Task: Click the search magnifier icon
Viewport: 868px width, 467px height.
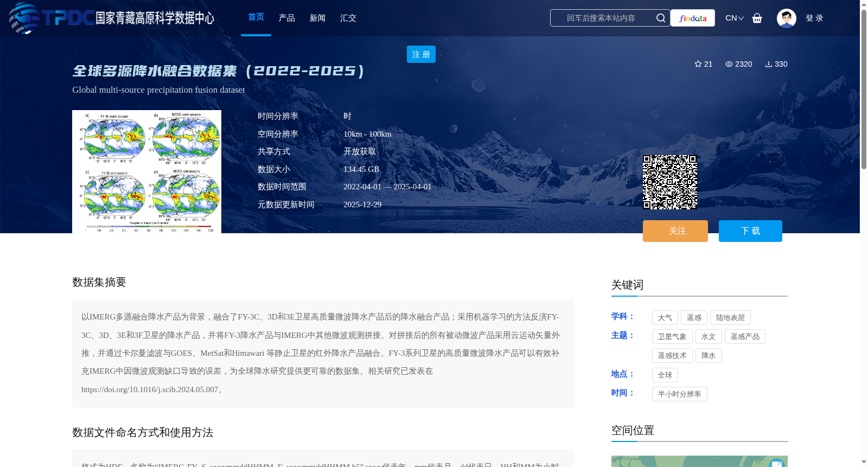Action: click(660, 18)
